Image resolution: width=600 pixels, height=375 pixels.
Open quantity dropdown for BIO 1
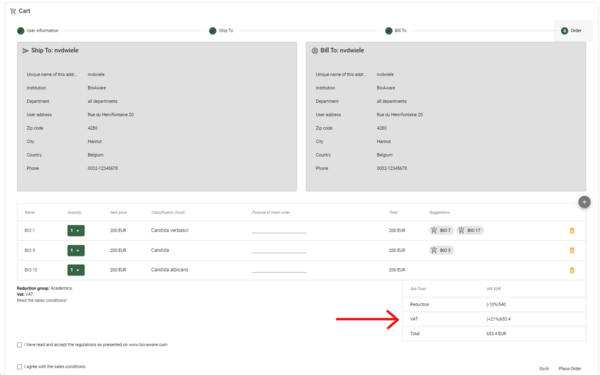(x=76, y=231)
